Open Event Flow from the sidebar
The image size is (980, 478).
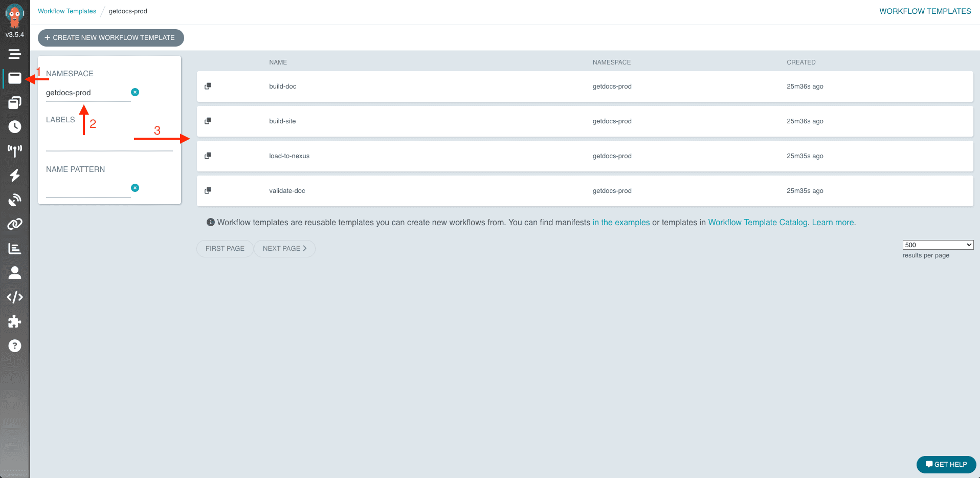(15, 151)
